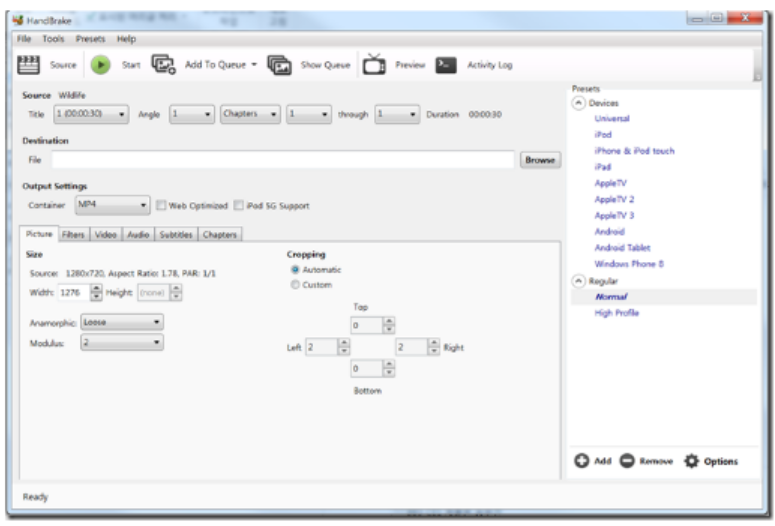Click the Activity Log label
The image size is (775, 526).
point(490,65)
